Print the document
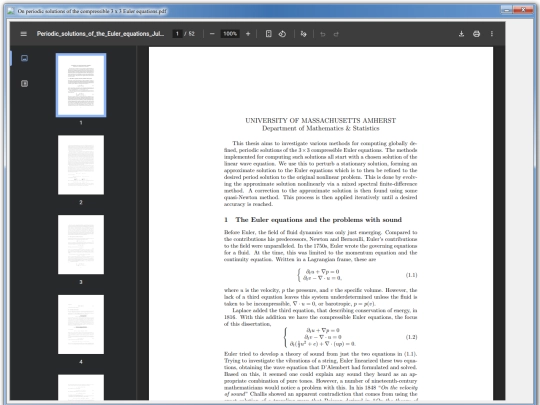This screenshot has height=405, width=540. pyautogui.click(x=476, y=34)
